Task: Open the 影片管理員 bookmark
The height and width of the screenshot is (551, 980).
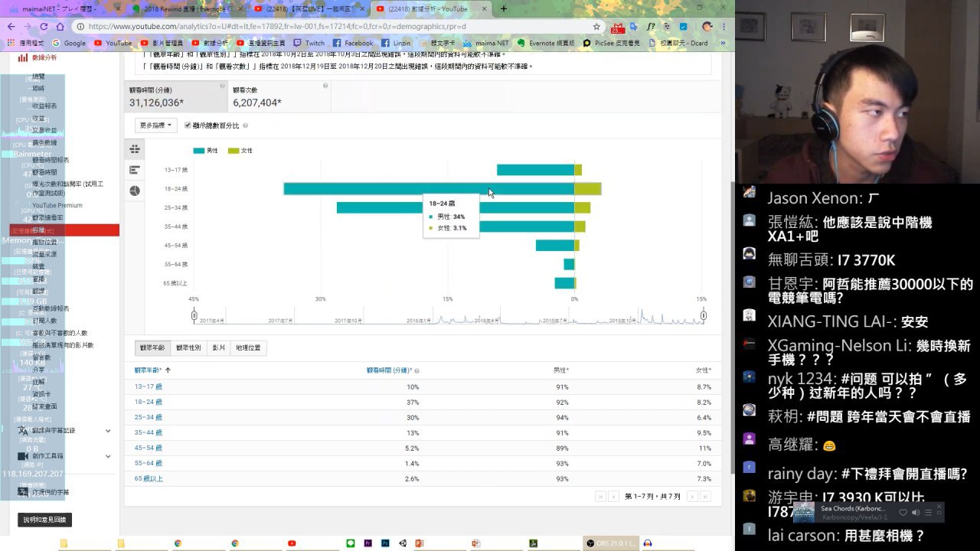Action: click(x=162, y=44)
